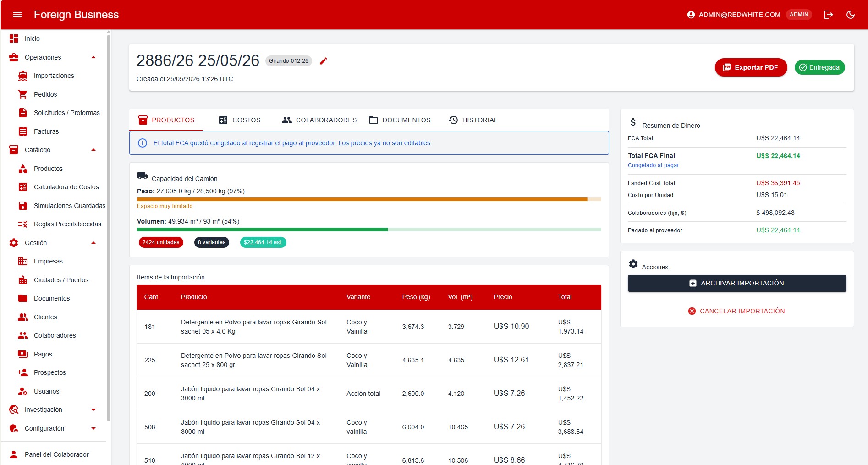Click the Clientes people icon
Screen dimensions: 868x465
tap(23, 317)
